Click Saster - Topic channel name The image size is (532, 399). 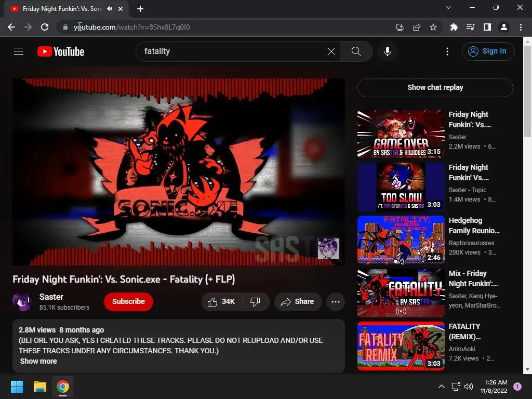tap(468, 190)
